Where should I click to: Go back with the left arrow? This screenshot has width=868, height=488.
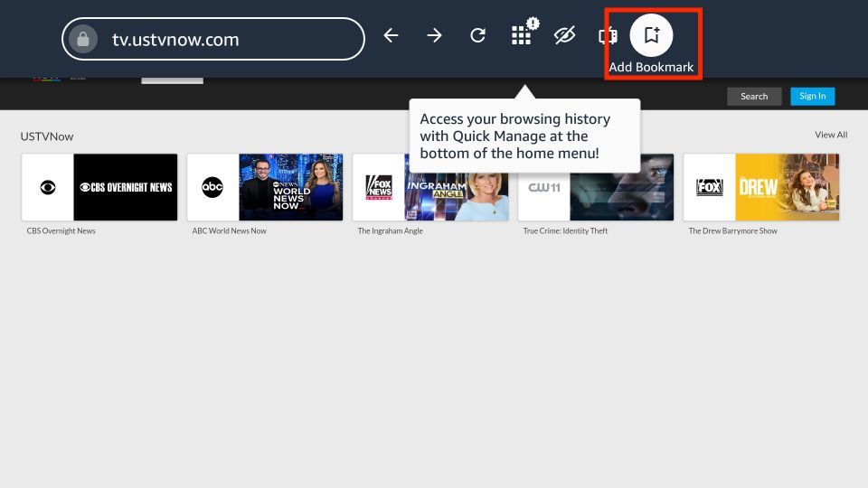pos(391,35)
